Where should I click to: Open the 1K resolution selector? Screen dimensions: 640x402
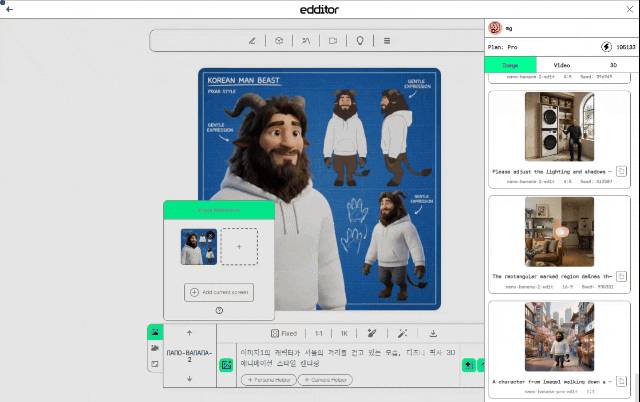tap(344, 333)
